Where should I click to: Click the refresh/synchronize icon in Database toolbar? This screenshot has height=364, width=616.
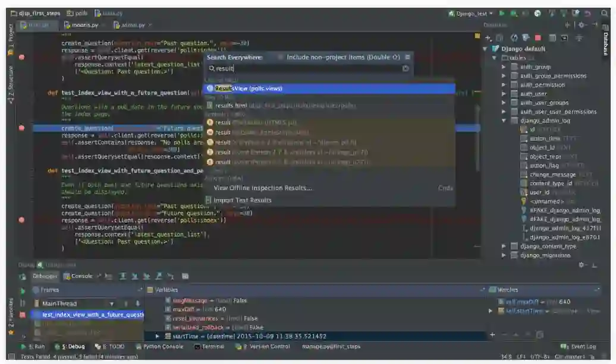coord(514,38)
